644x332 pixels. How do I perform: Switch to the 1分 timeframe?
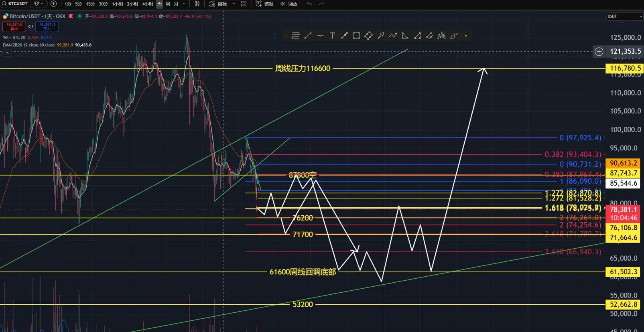click(x=68, y=4)
